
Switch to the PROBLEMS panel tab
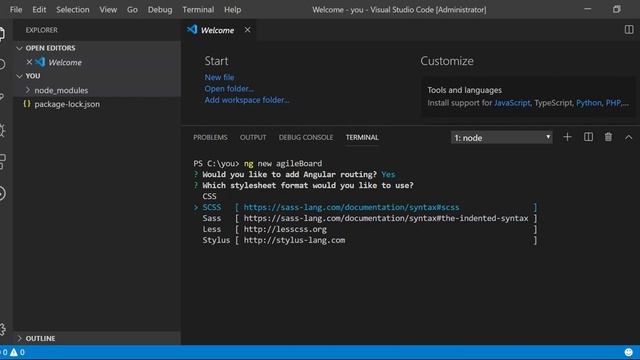pyautogui.click(x=210, y=138)
